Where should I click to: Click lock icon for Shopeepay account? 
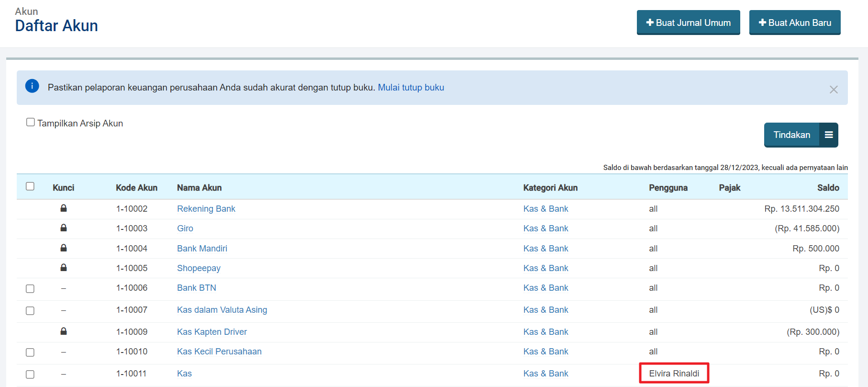tap(63, 268)
